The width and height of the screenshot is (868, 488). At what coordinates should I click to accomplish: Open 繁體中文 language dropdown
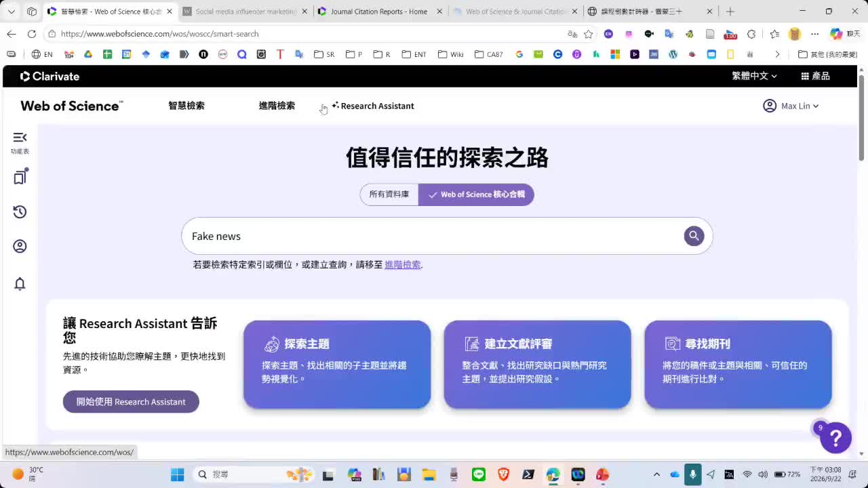point(754,76)
